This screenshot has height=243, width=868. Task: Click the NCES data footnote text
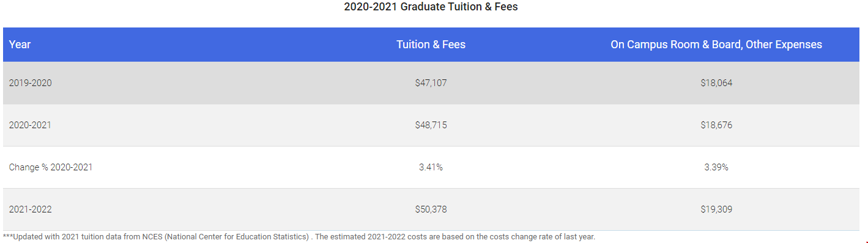299,237
